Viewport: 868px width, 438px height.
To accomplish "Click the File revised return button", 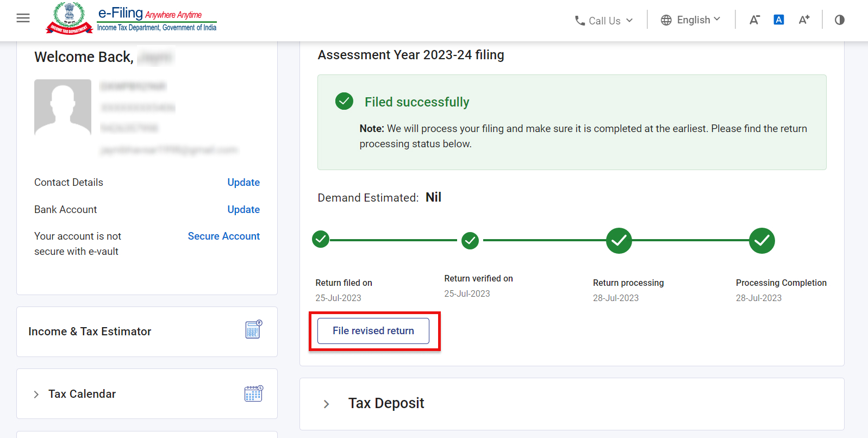I will point(373,331).
